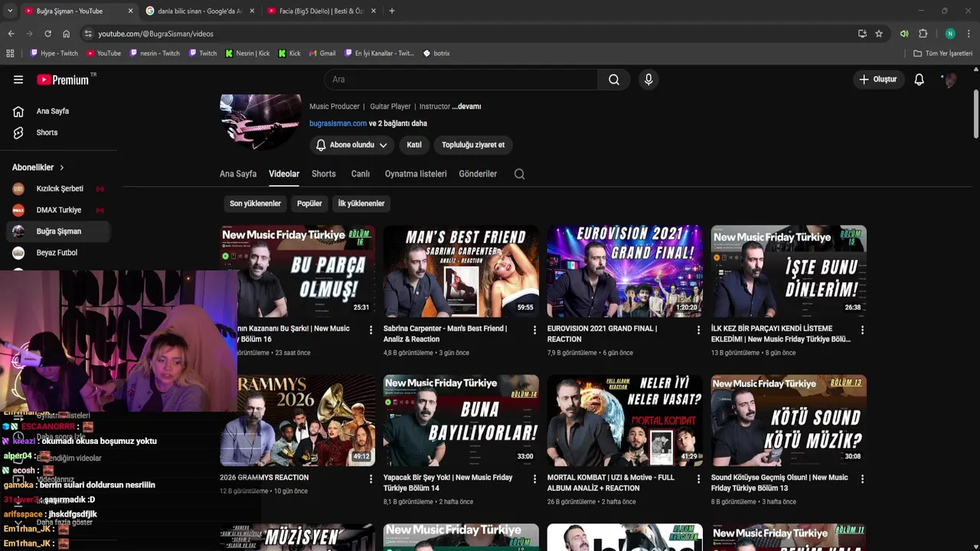Select the Videolar tab
This screenshot has width=980, height=551.
point(284,174)
